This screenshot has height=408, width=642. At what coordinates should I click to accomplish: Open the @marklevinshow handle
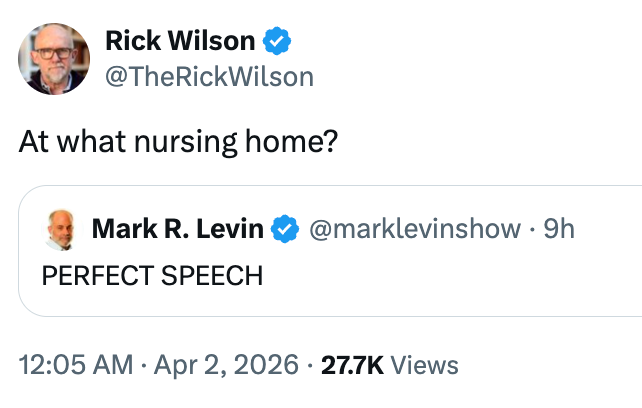point(416,230)
